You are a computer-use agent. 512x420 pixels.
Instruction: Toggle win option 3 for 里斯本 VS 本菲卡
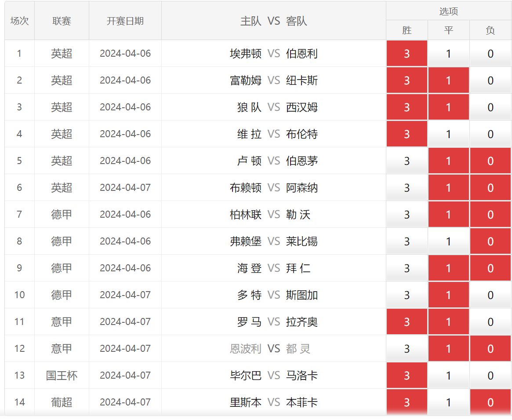pos(407,402)
